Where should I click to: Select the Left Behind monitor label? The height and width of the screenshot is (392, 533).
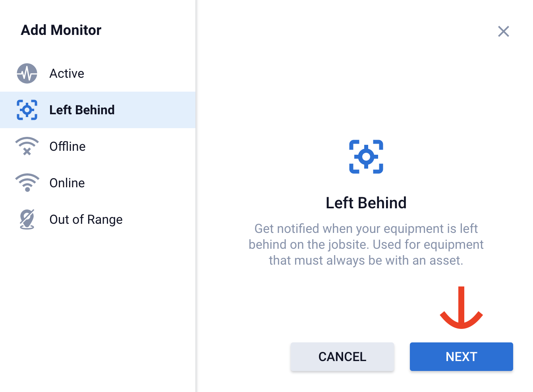82,110
